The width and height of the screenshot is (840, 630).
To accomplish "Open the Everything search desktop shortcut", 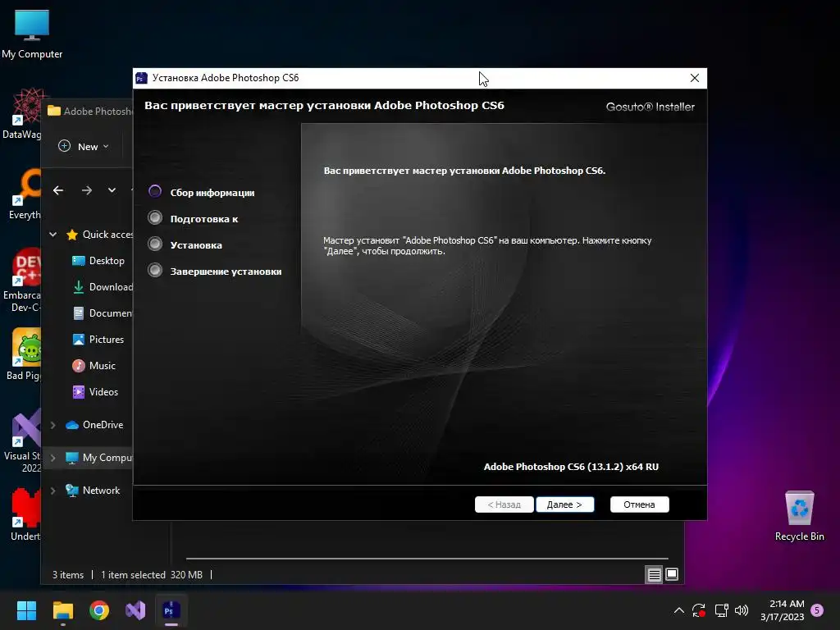I will tap(25, 194).
